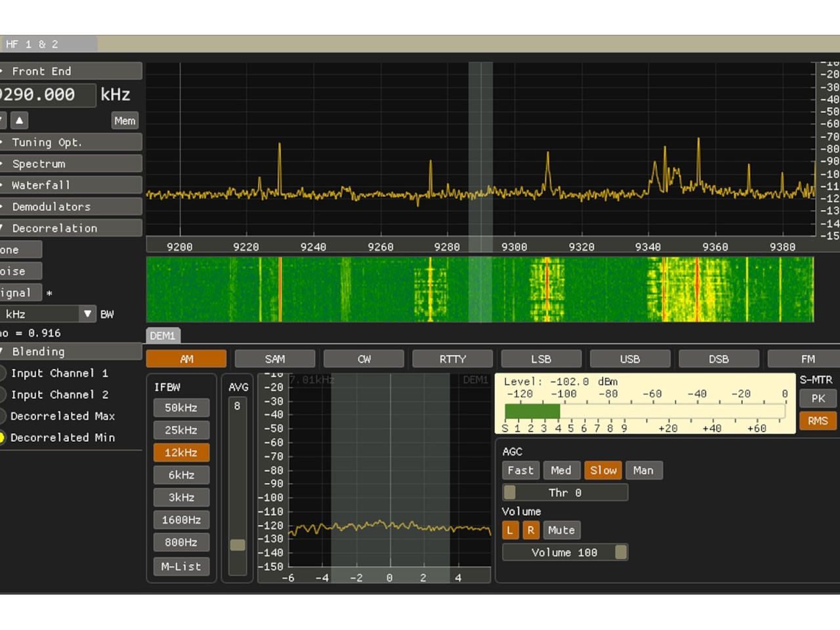Switch to CW mode
This screenshot has height=630, width=840.
click(363, 358)
